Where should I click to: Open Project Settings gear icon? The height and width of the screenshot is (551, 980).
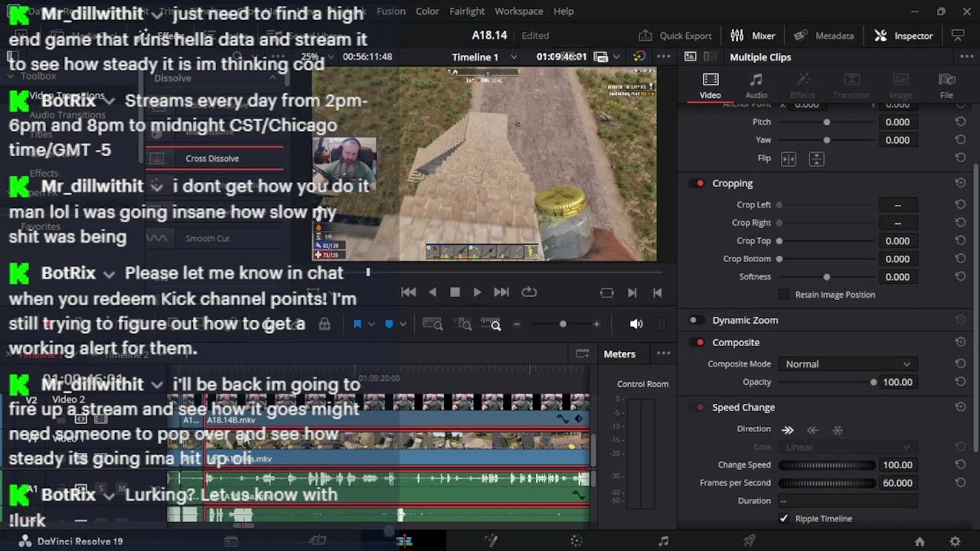955,541
